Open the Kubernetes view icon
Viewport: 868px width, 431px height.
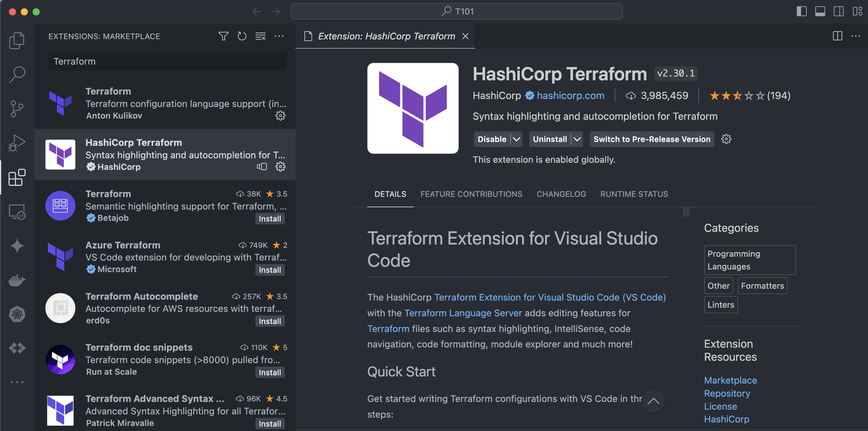point(17,314)
